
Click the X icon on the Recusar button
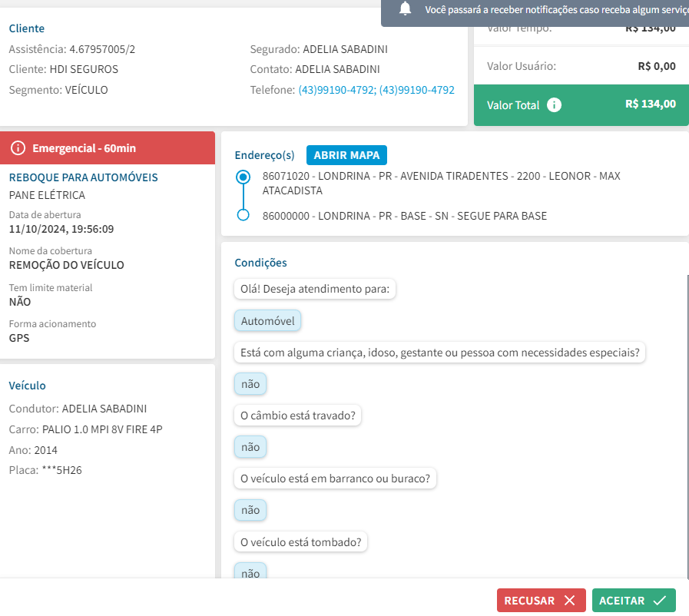pyautogui.click(x=569, y=600)
